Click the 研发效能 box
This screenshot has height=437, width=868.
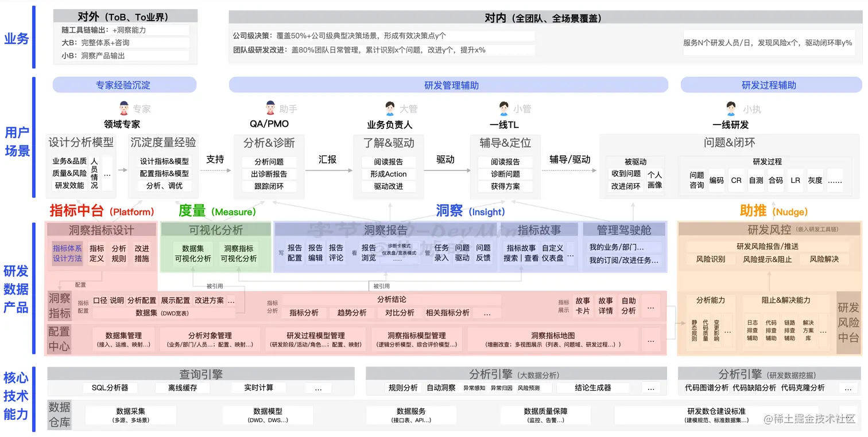[x=69, y=185]
